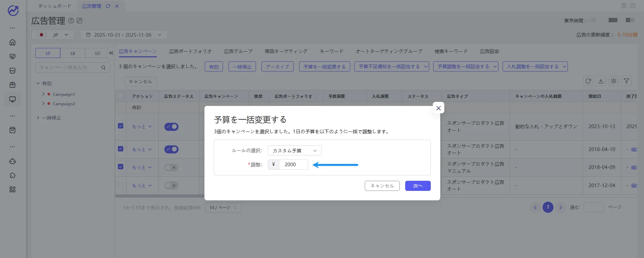Click the 有効 bulk action button
The image size is (644, 258).
click(x=214, y=66)
